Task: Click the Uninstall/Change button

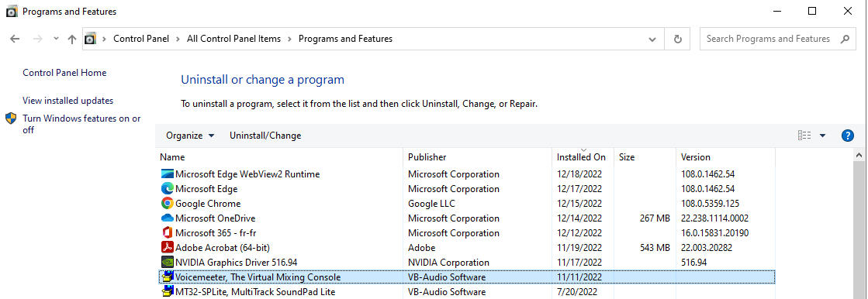Action: point(265,136)
